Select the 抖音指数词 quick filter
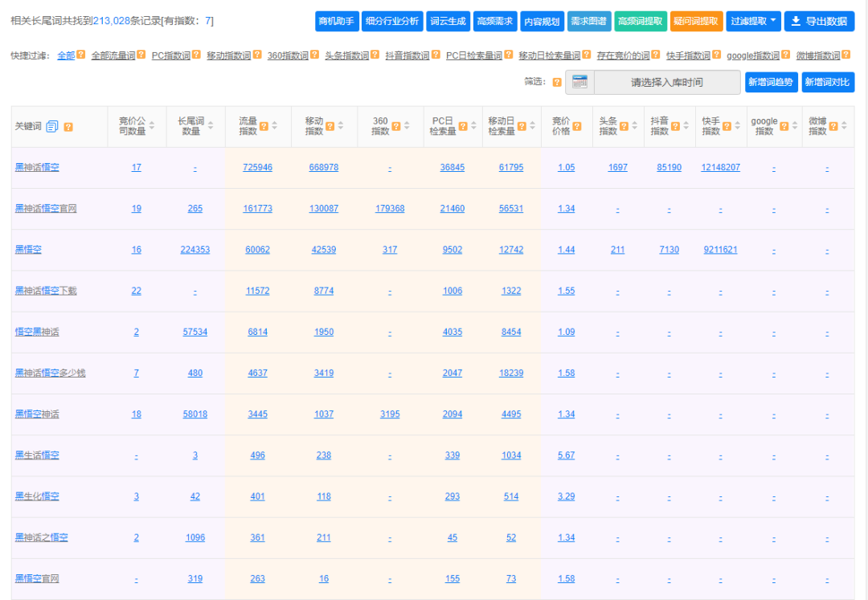 tap(407, 55)
